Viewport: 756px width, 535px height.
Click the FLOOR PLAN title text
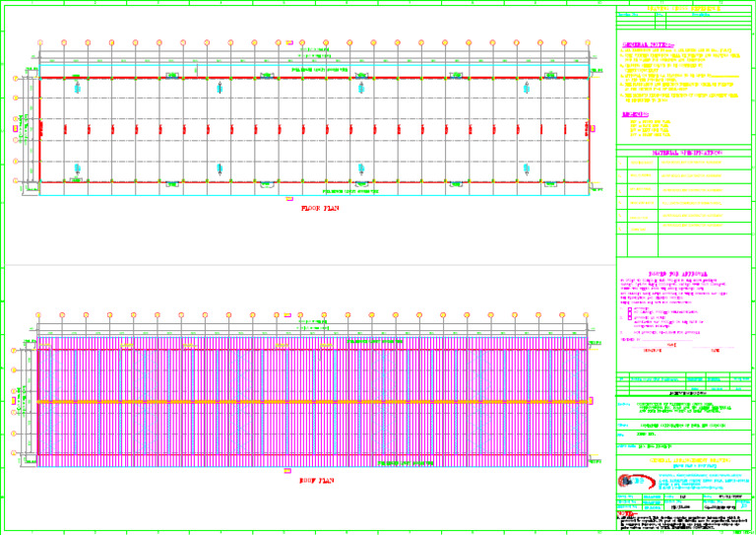coord(320,209)
